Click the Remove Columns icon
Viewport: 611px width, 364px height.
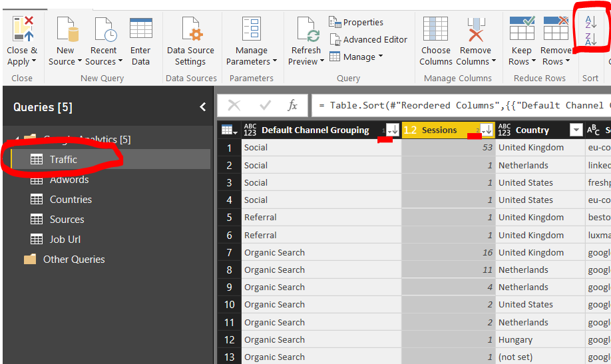(x=476, y=29)
